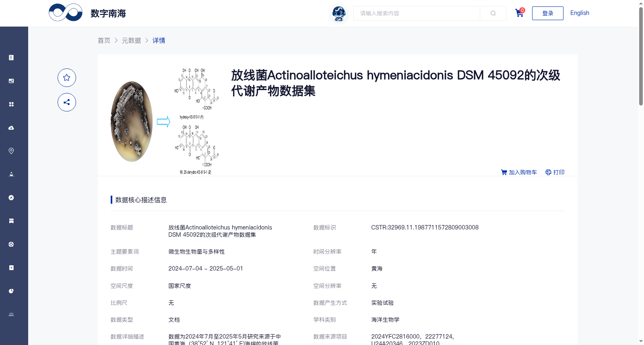Type in the 请输入搜索内容 search field

pyautogui.click(x=417, y=13)
